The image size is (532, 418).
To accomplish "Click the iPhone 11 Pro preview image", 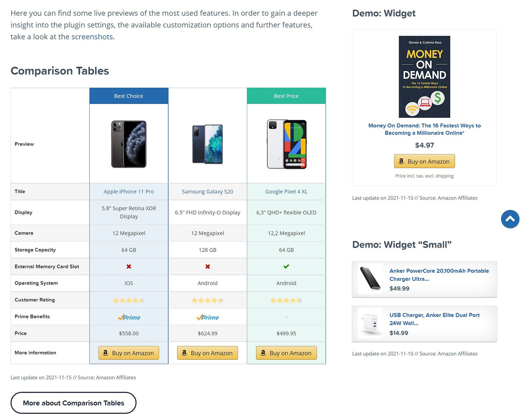I will (x=128, y=144).
